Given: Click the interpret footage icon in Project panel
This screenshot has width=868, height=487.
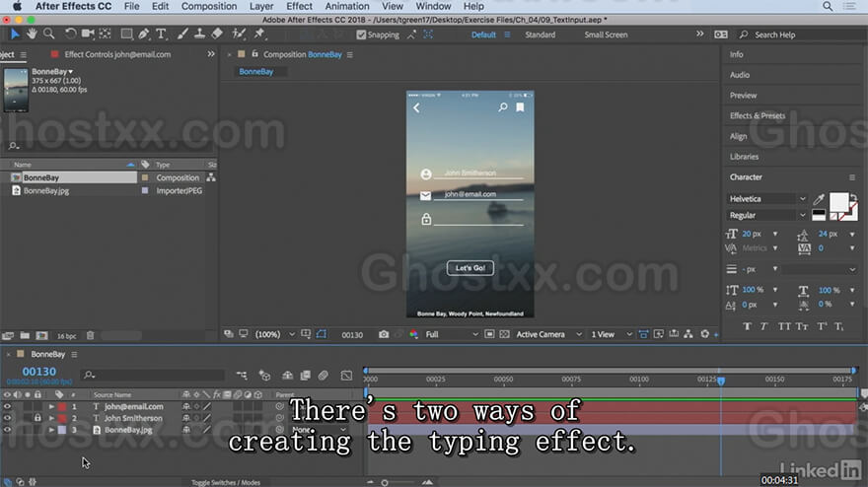Looking at the screenshot, I should click(x=8, y=335).
